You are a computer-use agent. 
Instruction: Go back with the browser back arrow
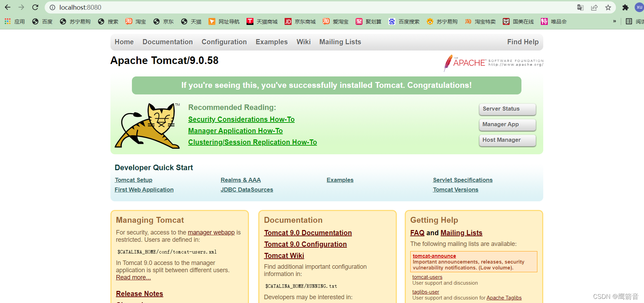(x=8, y=7)
